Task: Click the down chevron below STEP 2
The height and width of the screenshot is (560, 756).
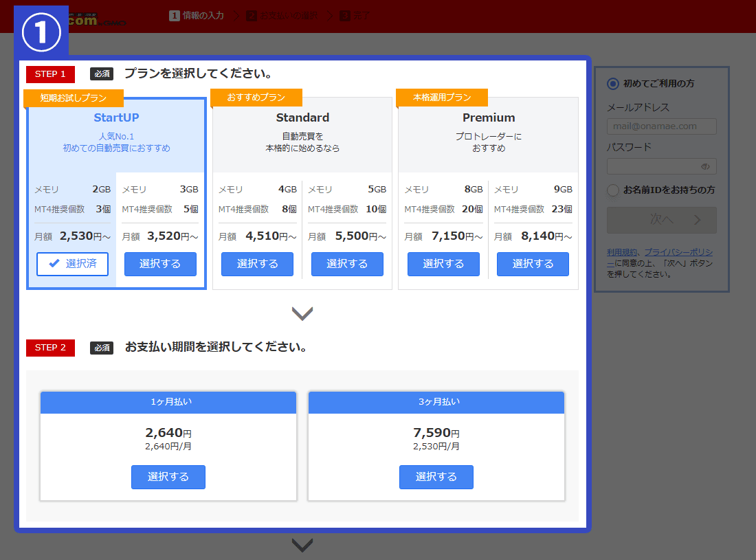Action: click(x=302, y=545)
